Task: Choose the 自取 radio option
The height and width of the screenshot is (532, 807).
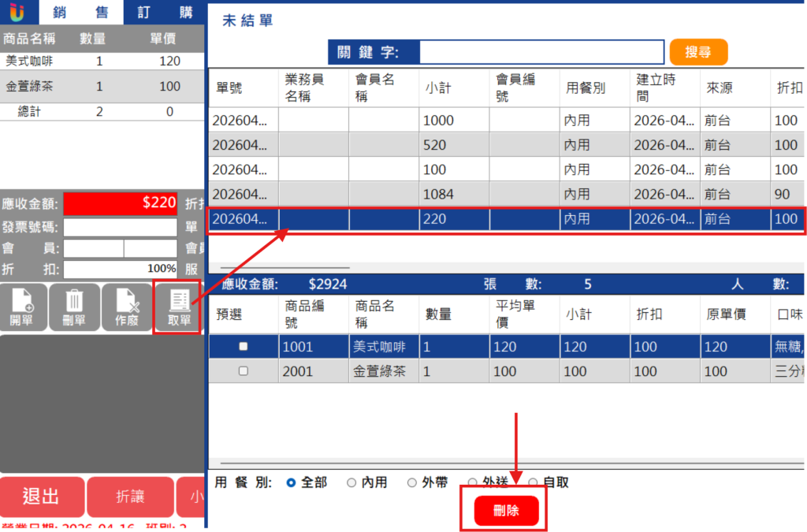Action: 534,482
